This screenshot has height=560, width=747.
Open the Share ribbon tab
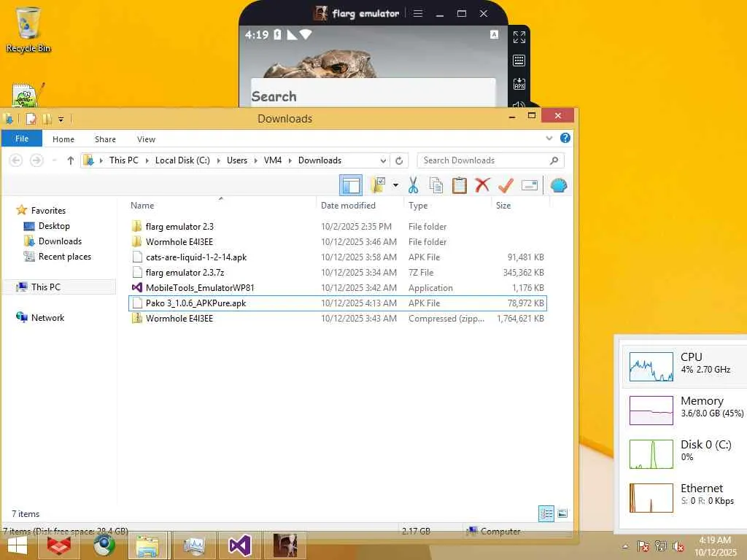pyautogui.click(x=105, y=139)
